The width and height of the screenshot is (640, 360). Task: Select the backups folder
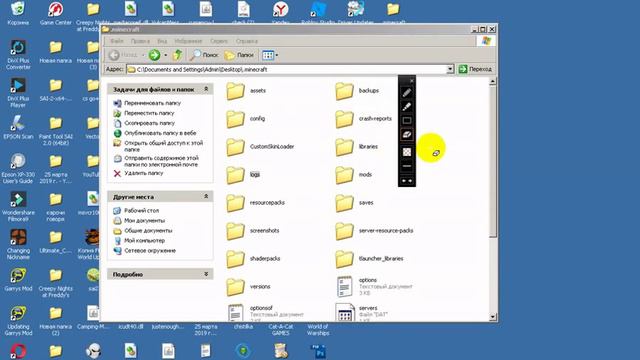357,91
